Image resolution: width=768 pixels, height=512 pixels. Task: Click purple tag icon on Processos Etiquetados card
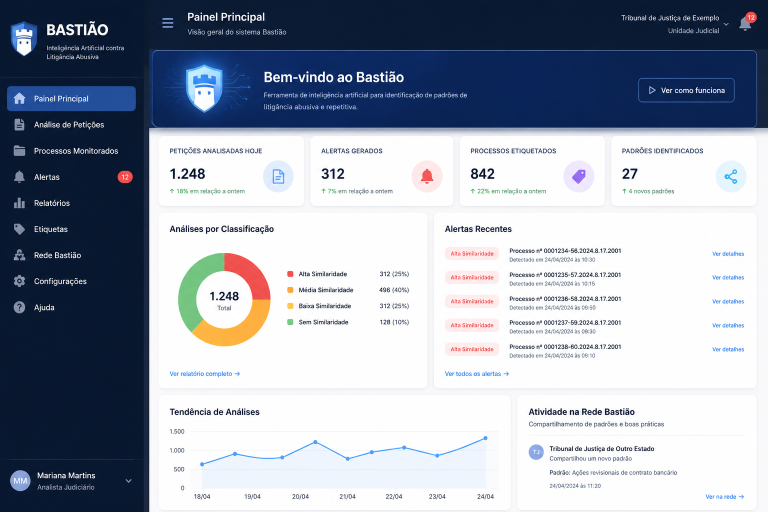578,176
